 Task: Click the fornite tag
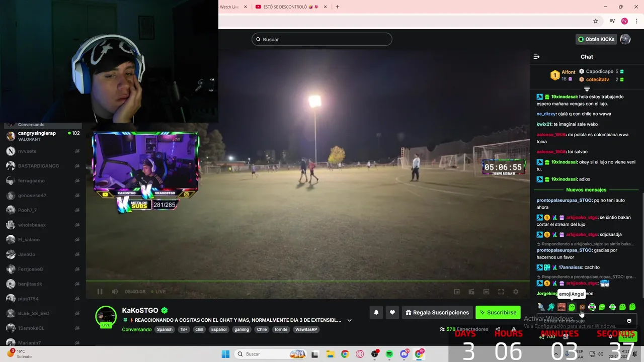click(x=281, y=329)
